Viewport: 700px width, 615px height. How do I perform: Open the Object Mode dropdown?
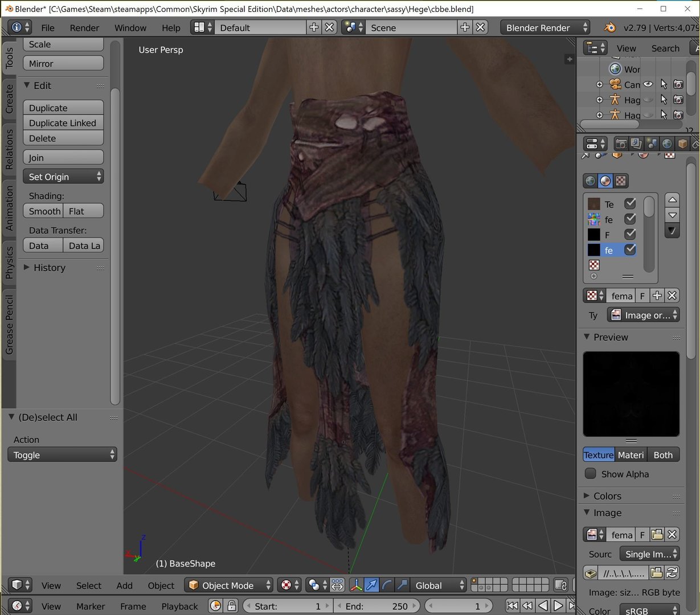click(x=229, y=585)
